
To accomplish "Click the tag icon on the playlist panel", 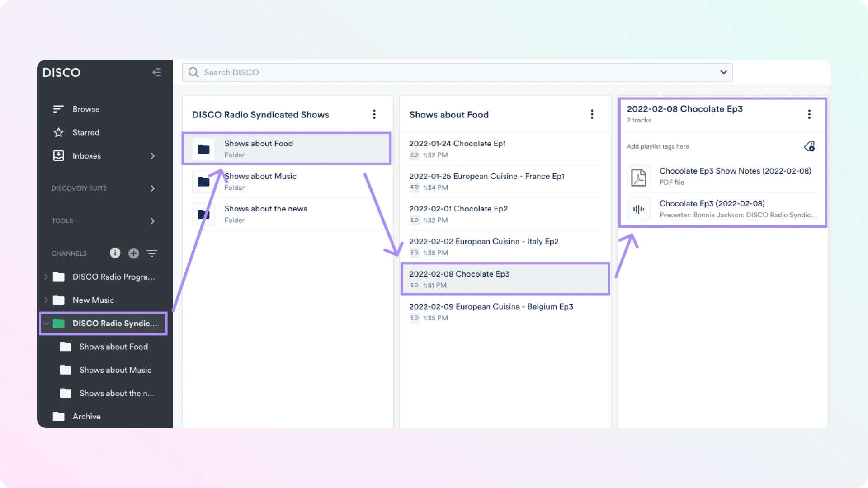I will (x=809, y=146).
